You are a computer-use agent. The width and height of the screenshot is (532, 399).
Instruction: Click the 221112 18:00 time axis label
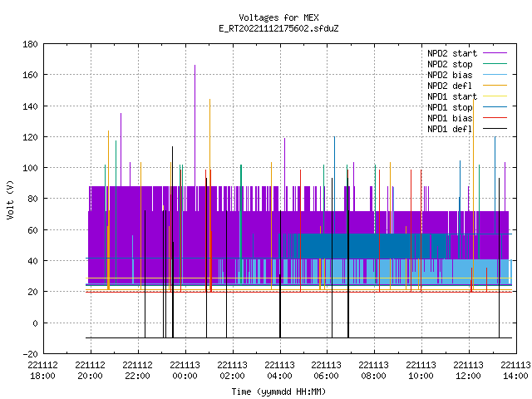43,371
